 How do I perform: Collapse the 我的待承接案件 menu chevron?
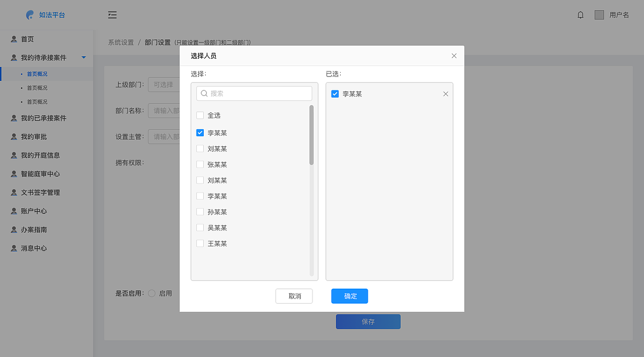[x=84, y=57]
